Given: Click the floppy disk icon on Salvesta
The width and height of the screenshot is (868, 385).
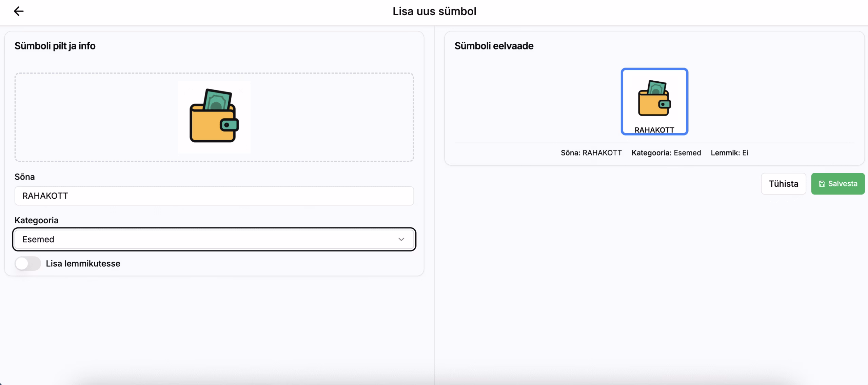Looking at the screenshot, I should click(x=822, y=184).
